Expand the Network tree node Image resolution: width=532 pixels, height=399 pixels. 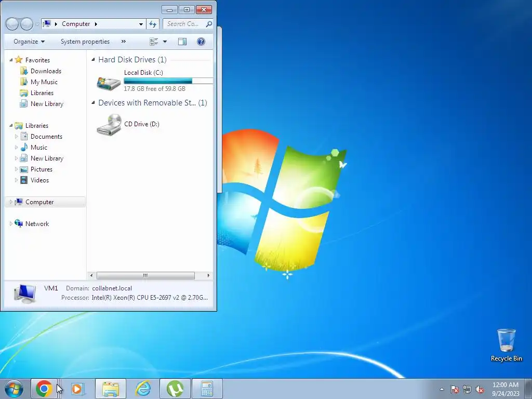(11, 223)
